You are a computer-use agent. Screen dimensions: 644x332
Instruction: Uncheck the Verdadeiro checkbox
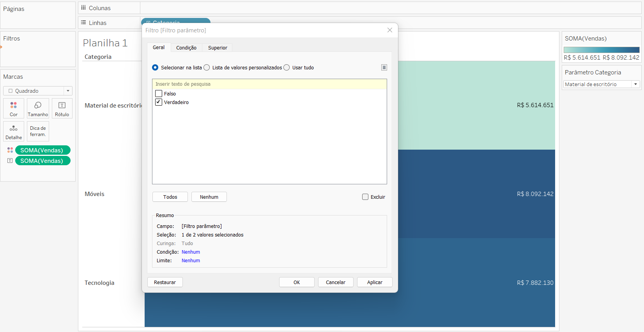[x=159, y=102]
